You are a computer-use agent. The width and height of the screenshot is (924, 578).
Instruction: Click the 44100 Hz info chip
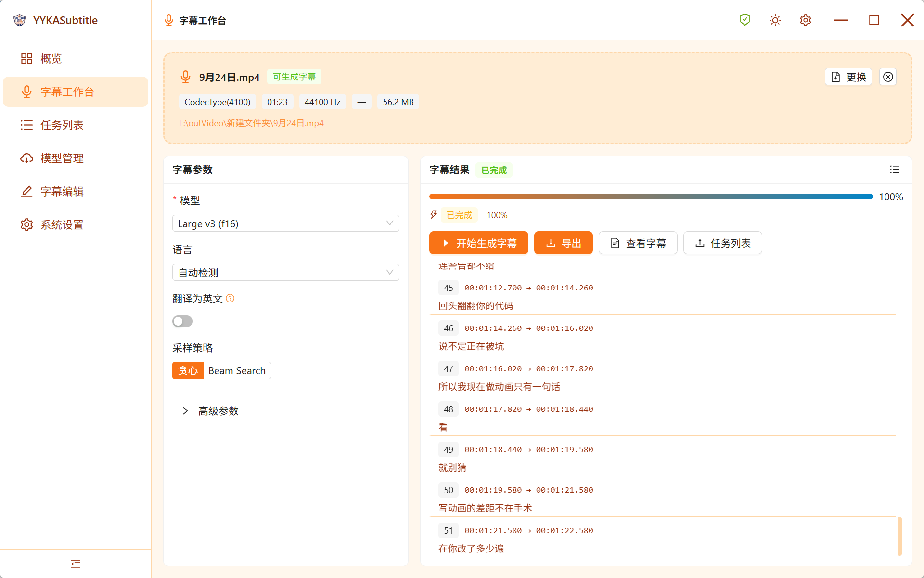(322, 102)
